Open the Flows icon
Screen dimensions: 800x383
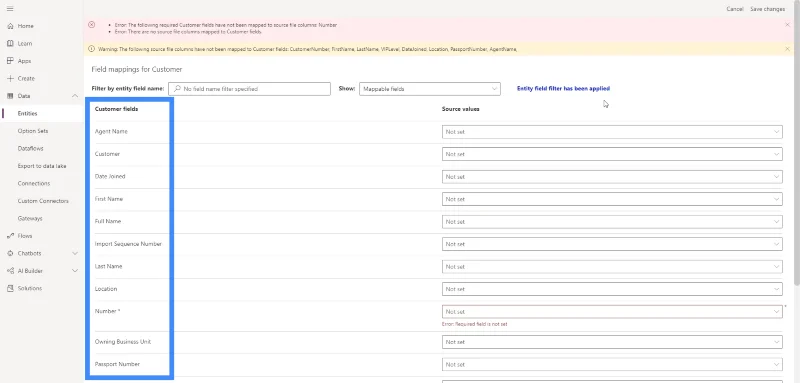pos(10,236)
